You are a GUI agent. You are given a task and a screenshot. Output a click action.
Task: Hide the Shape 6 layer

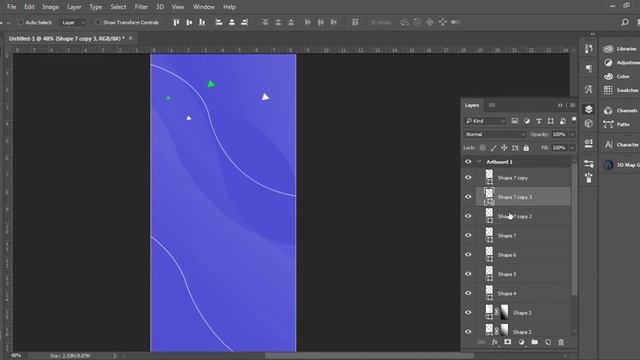[x=468, y=254]
